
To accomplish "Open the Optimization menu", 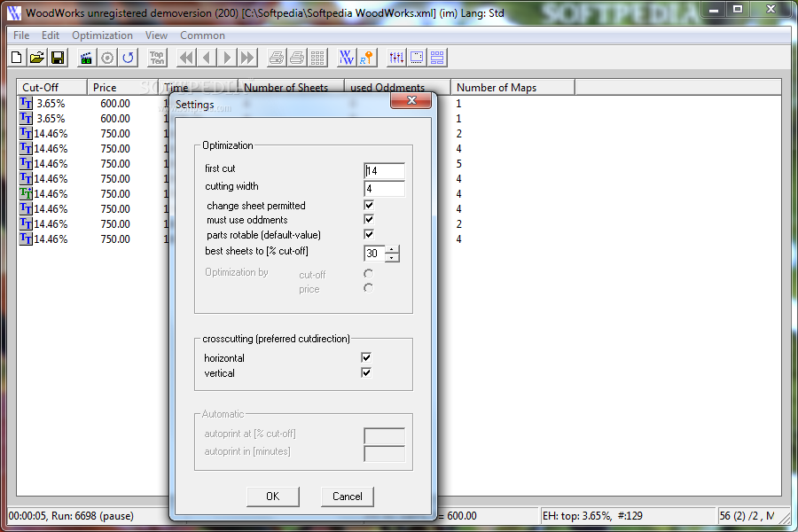I will [x=102, y=35].
